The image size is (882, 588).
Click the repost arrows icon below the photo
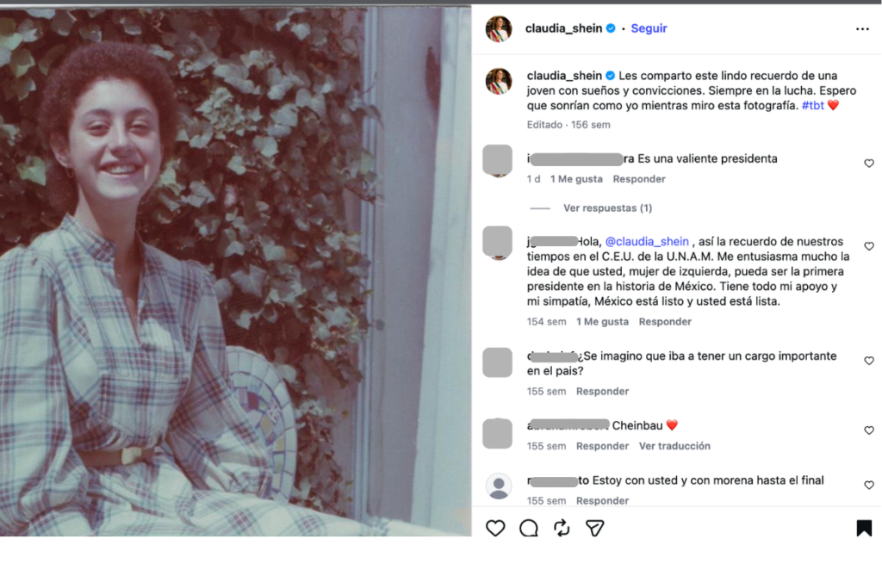(x=562, y=528)
